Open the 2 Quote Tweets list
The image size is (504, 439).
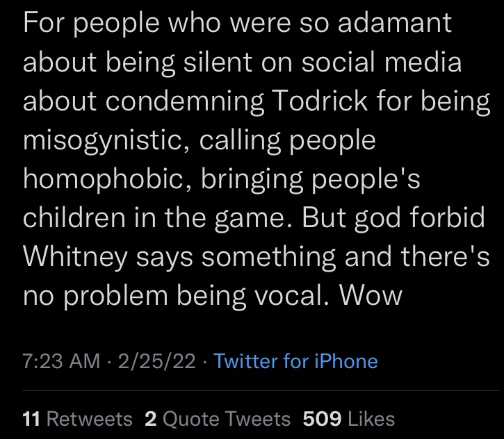coord(218,419)
